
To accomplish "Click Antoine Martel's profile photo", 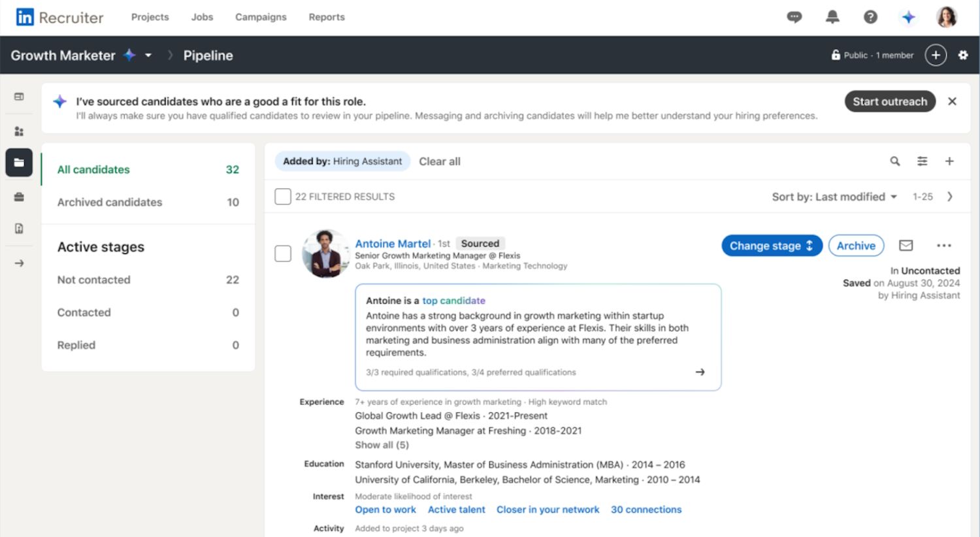I will pyautogui.click(x=326, y=253).
